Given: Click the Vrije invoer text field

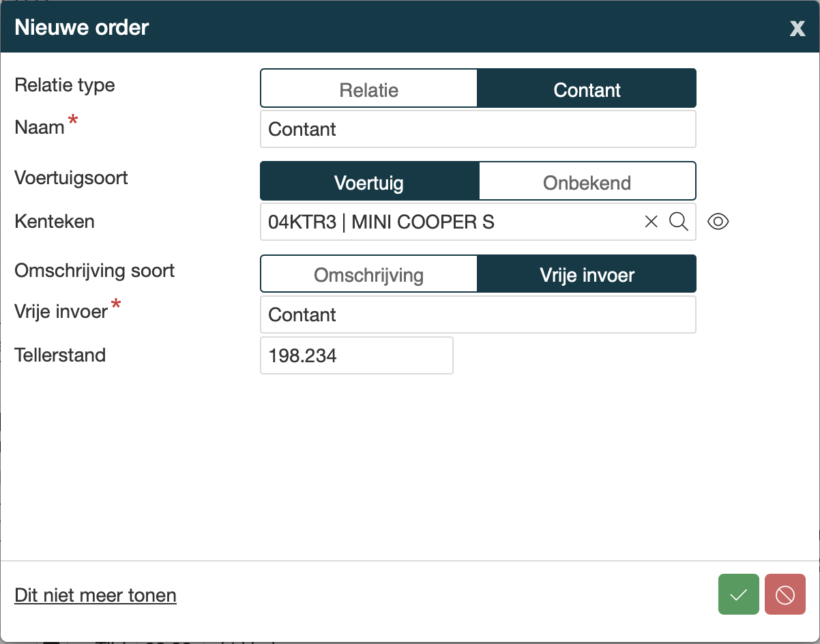Looking at the screenshot, I should click(x=478, y=314).
